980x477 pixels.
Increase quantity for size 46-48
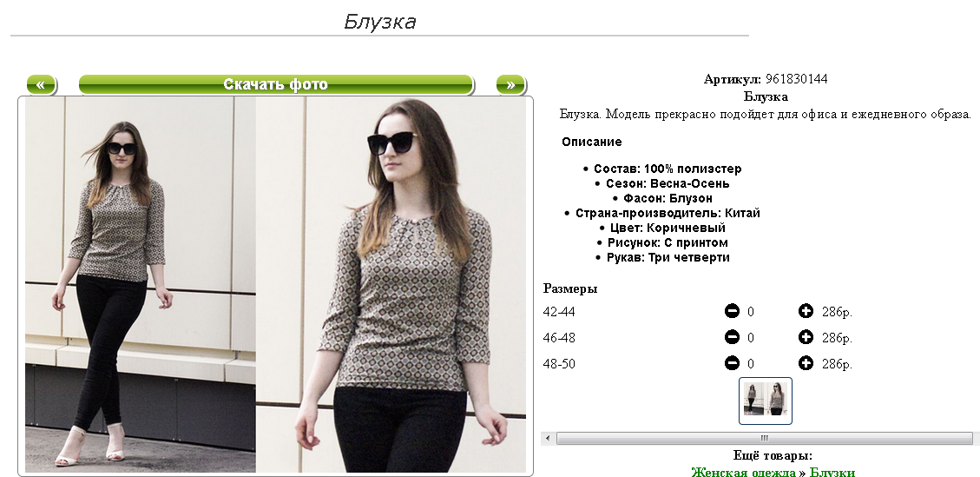[806, 337]
